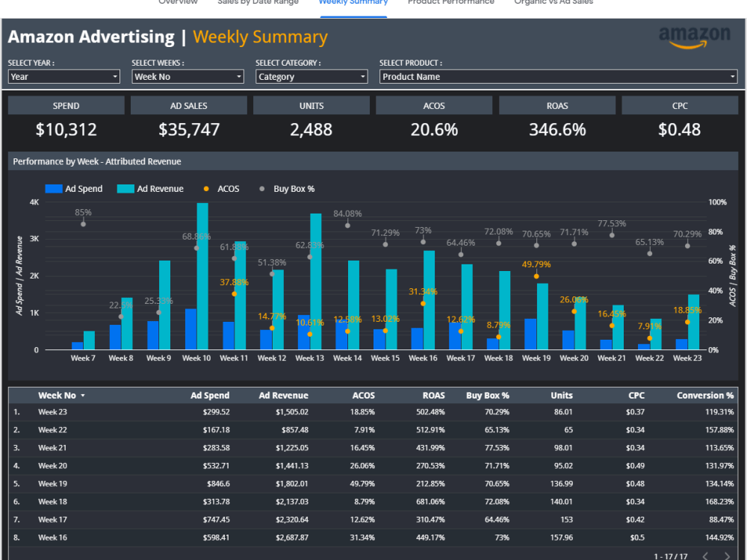The width and height of the screenshot is (747, 560).
Task: Click the Week 10 Ad Spend bar
Action: tap(191, 329)
